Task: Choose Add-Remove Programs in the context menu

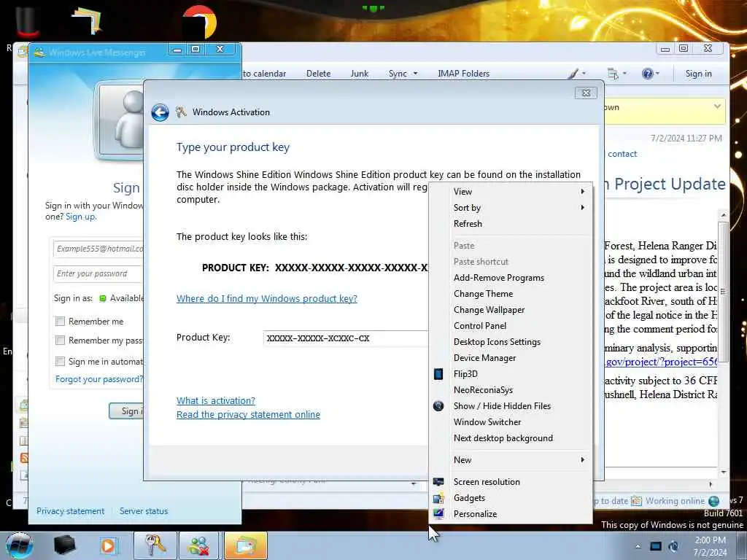Action: click(x=499, y=278)
